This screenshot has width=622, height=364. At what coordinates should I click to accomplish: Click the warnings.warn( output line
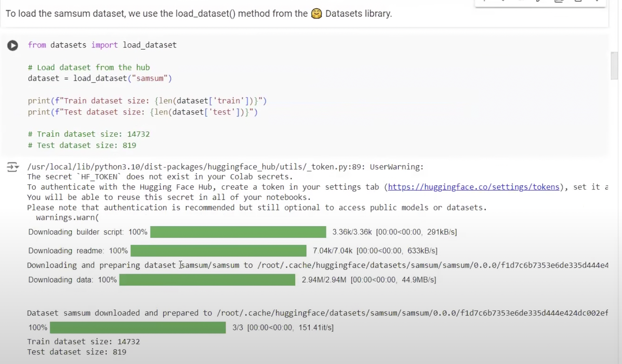pyautogui.click(x=67, y=217)
